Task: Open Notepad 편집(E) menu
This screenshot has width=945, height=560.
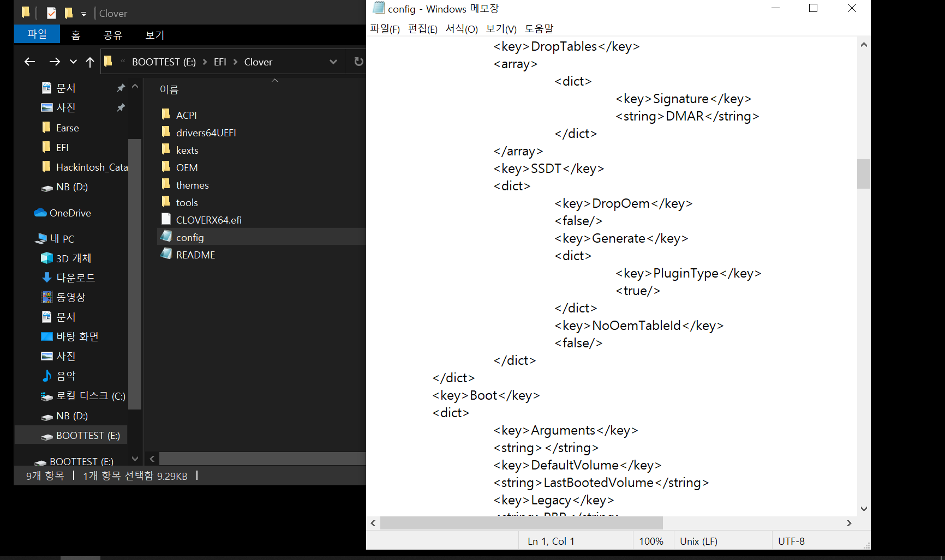Action: [422, 29]
